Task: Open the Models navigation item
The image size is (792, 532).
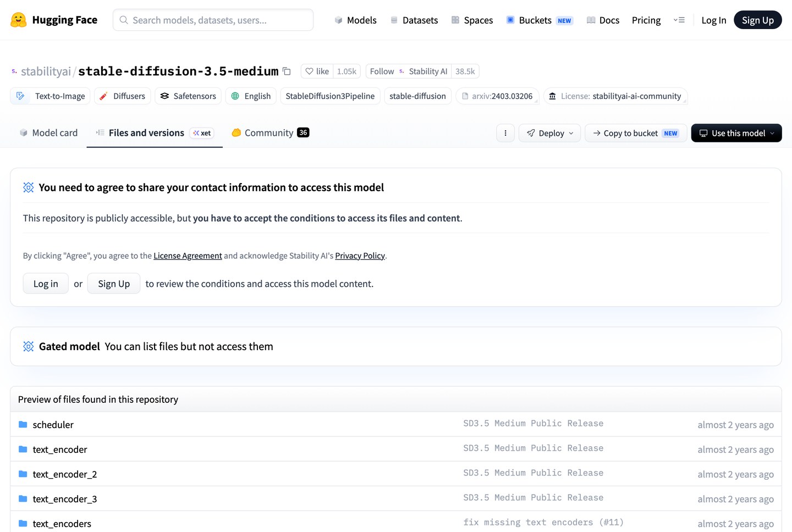Action: tap(355, 20)
